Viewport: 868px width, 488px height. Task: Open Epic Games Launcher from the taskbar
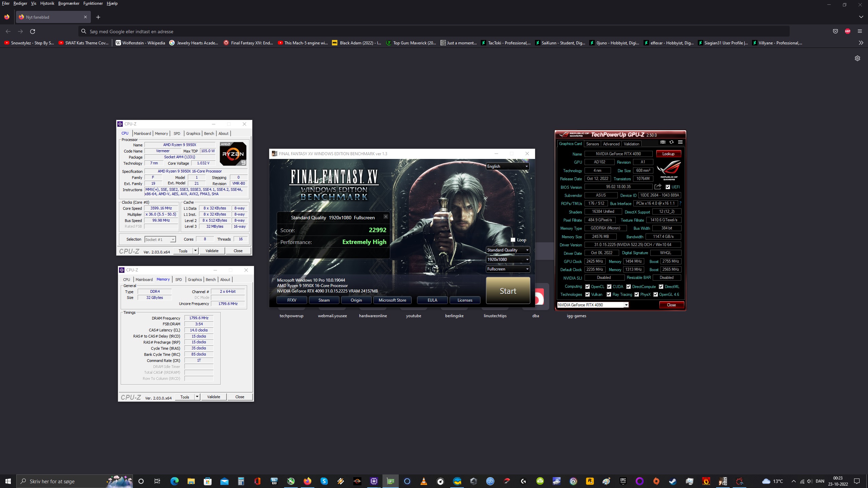(x=623, y=481)
